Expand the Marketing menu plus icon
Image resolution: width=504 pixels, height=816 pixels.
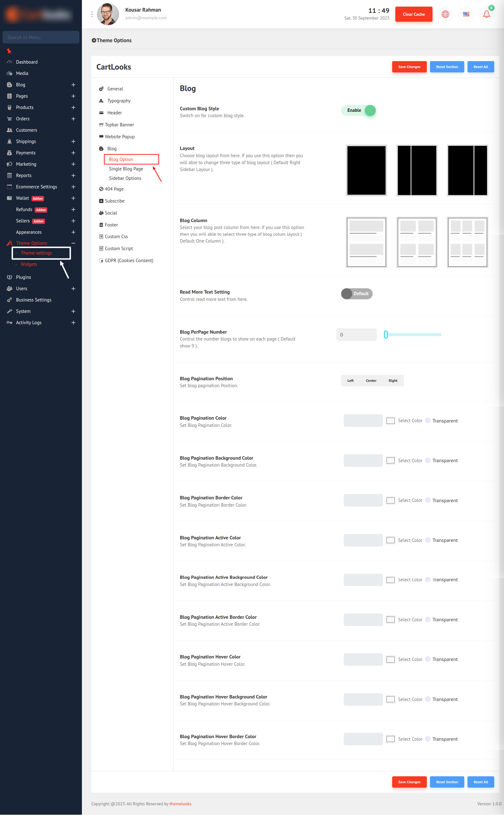coord(73,164)
